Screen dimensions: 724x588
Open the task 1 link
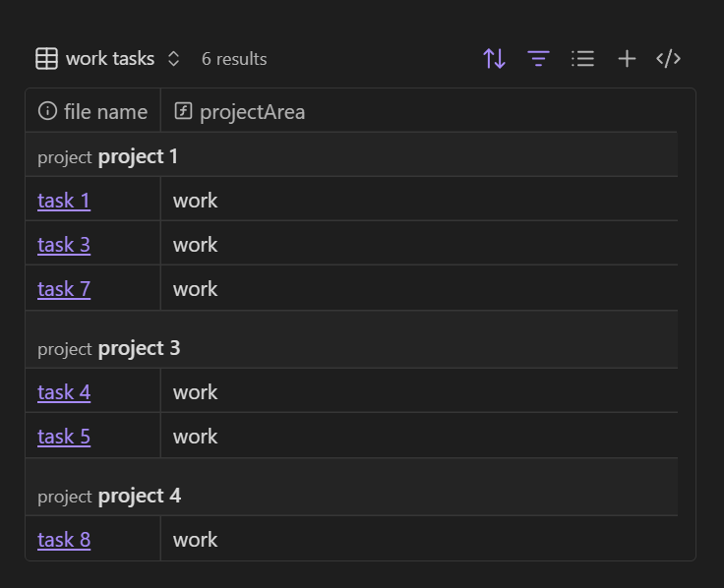point(64,201)
